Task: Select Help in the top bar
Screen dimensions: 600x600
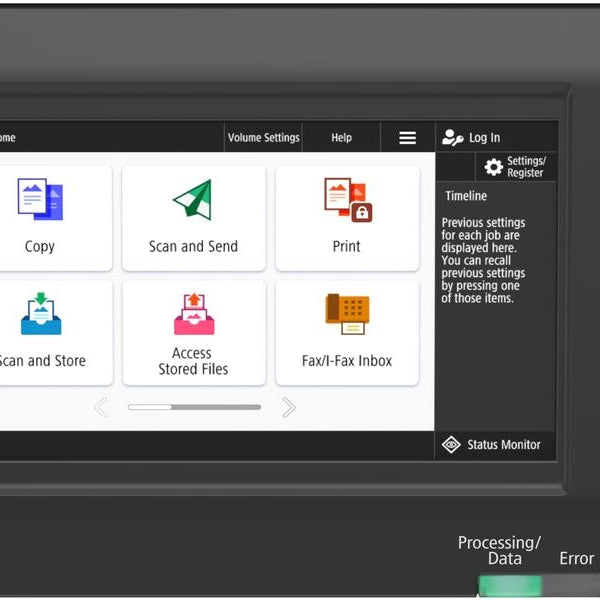Action: (341, 138)
